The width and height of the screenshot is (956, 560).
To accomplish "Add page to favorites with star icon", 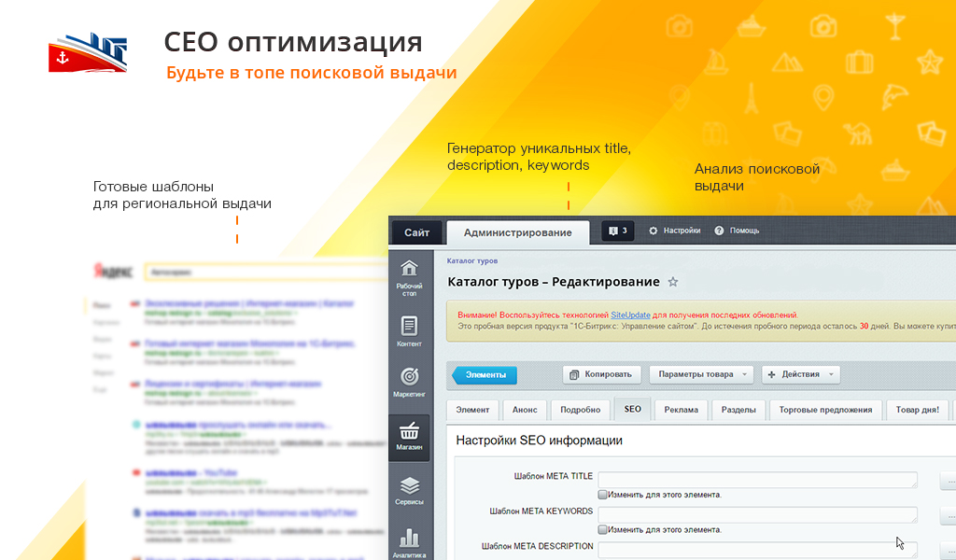I will click(x=673, y=282).
